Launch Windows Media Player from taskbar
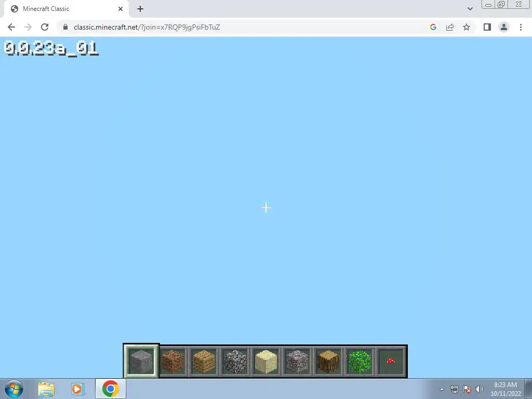This screenshot has height=399, width=532. [77, 389]
